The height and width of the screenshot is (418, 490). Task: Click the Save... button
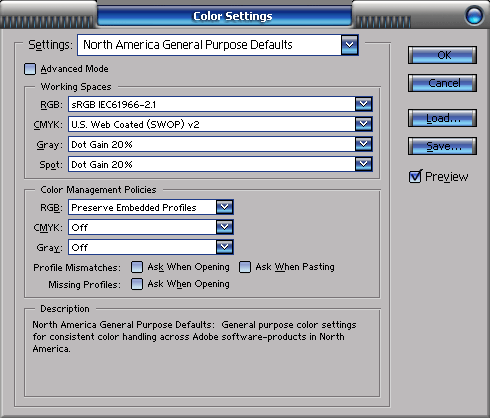coord(442,146)
